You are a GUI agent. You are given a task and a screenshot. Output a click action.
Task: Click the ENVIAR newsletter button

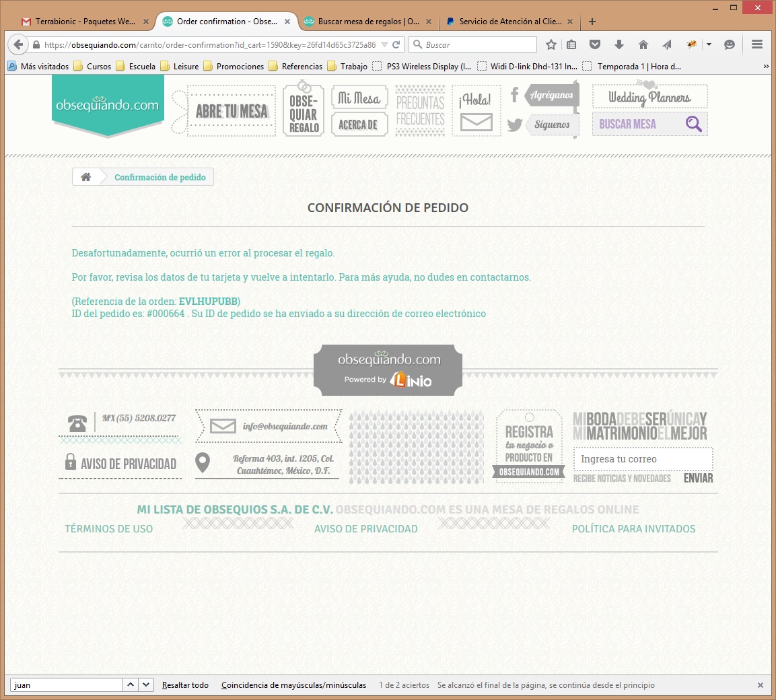click(x=699, y=478)
